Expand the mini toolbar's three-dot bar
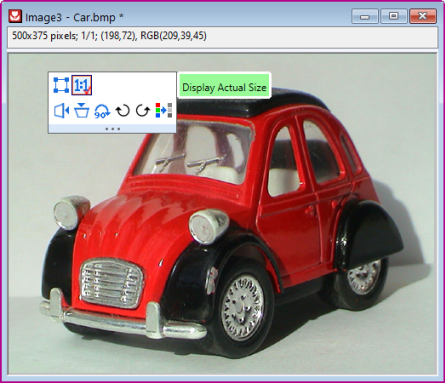This screenshot has height=383, width=445. click(112, 129)
